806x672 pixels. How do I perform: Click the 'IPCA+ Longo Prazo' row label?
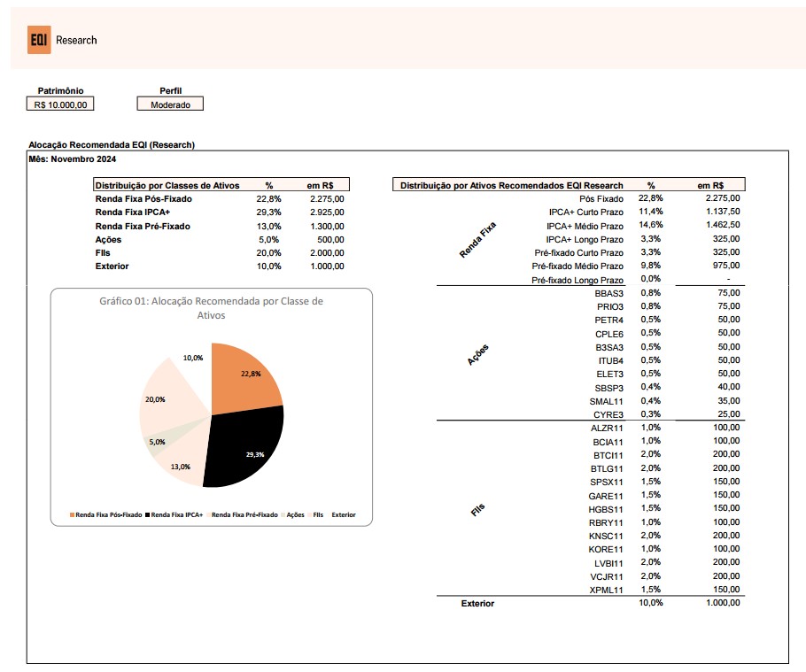(585, 239)
